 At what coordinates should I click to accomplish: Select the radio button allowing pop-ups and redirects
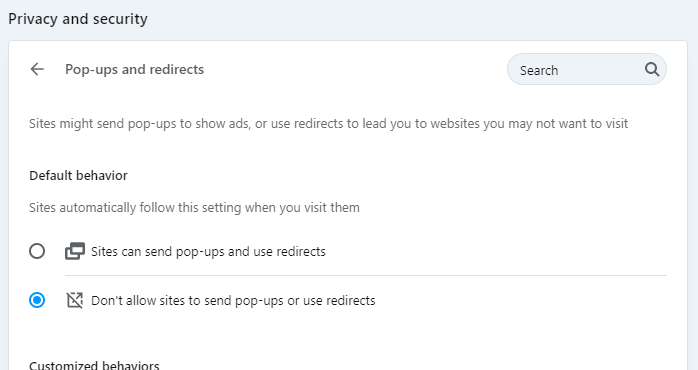coord(37,251)
